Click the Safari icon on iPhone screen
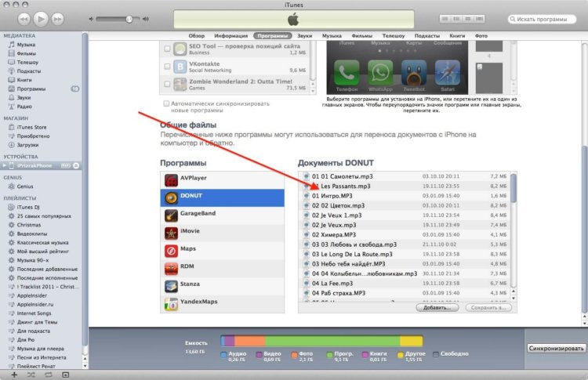The height and width of the screenshot is (380, 588). pos(448,72)
